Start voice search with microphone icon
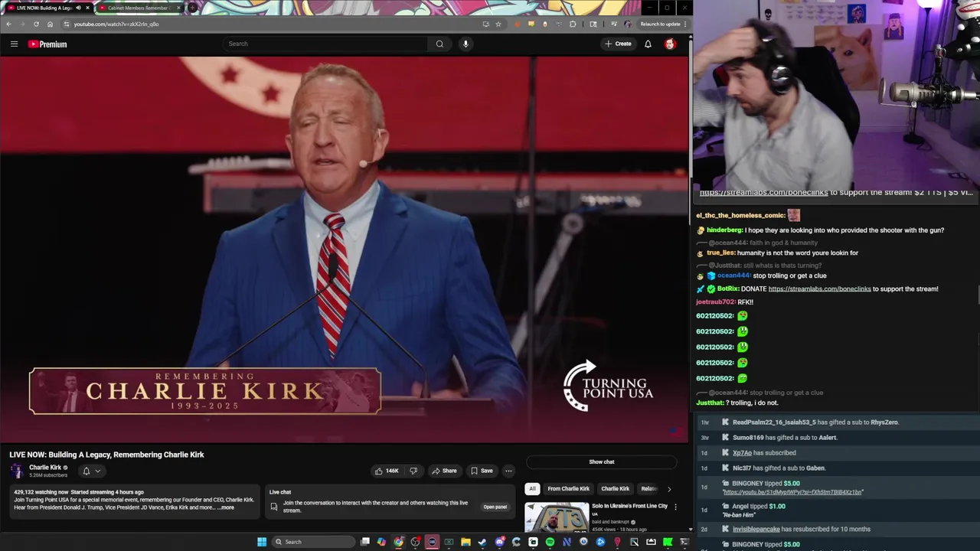Screen dimensions: 980x551 pos(465,44)
